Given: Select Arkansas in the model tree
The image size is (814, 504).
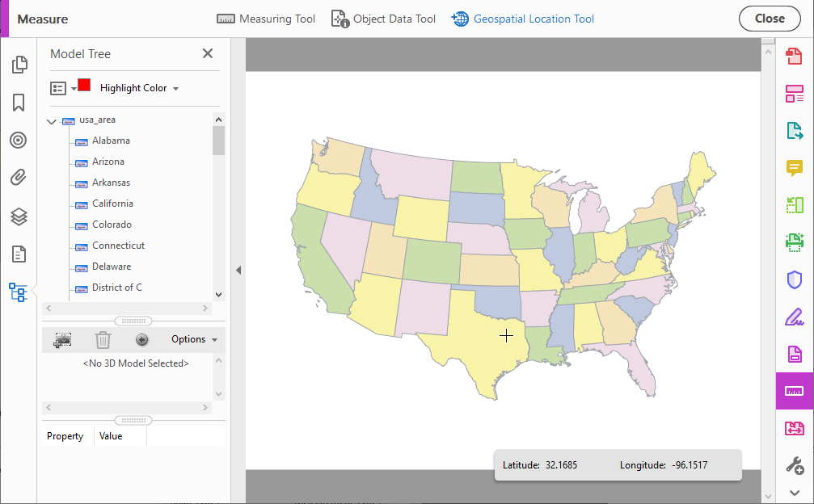Looking at the screenshot, I should pyautogui.click(x=111, y=183).
